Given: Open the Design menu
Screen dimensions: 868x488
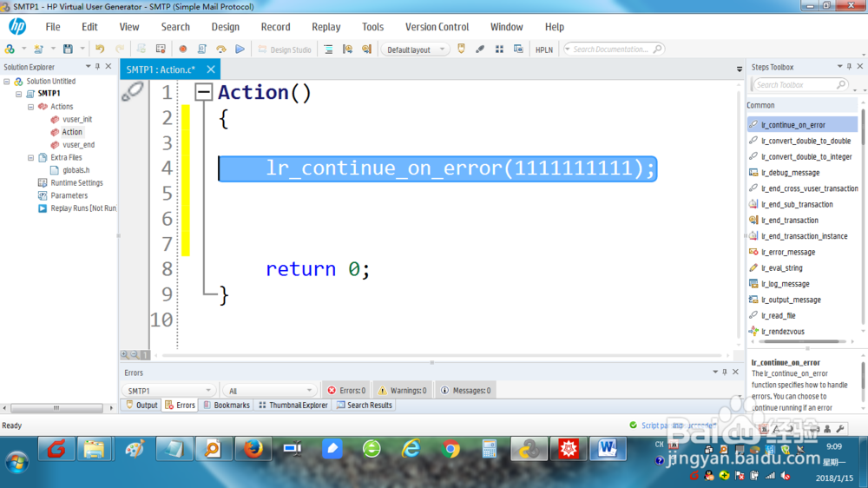Looking at the screenshot, I should pos(226,27).
